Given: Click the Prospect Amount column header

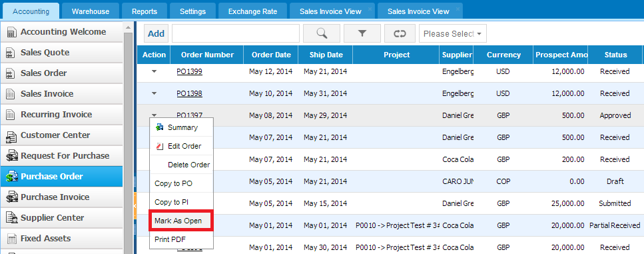Looking at the screenshot, I should 561,55.
